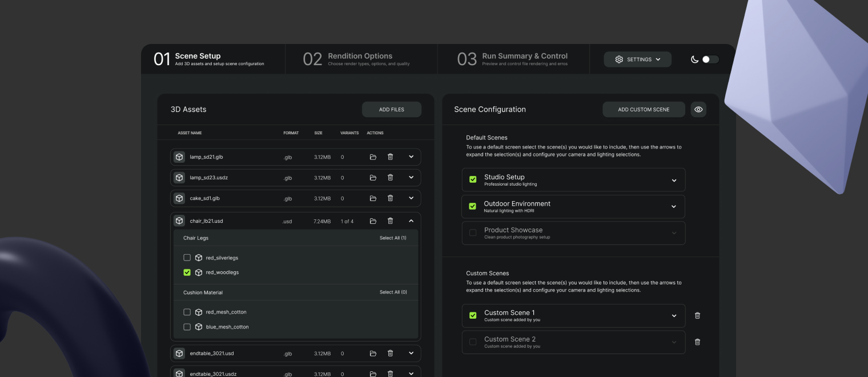Check the red_silverlegs variant
The image size is (868, 377).
coord(187,258)
